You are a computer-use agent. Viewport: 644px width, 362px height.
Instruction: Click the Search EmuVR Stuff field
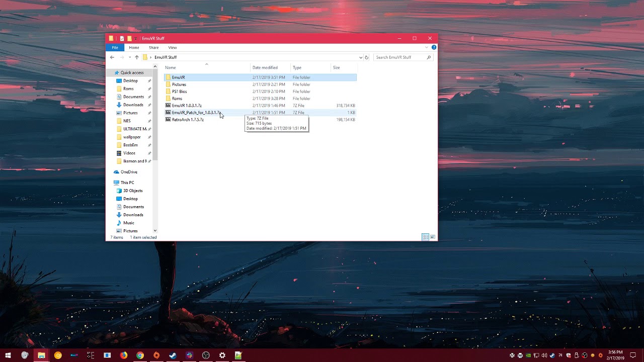pyautogui.click(x=400, y=57)
